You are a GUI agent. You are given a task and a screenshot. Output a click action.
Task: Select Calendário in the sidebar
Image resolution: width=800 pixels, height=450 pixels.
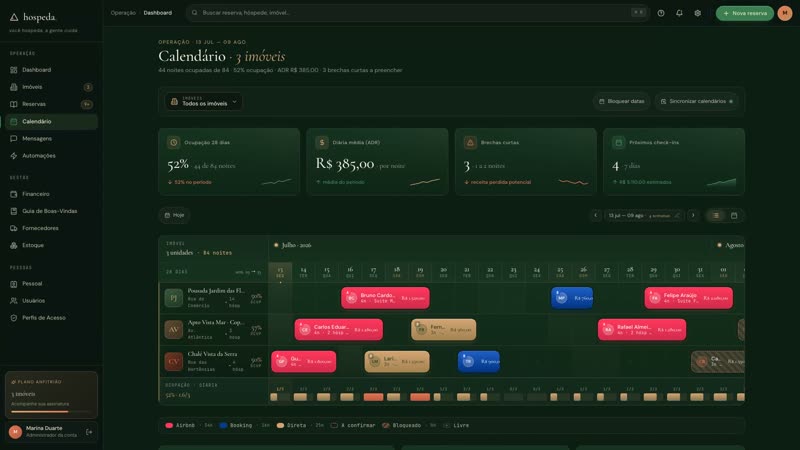point(51,121)
